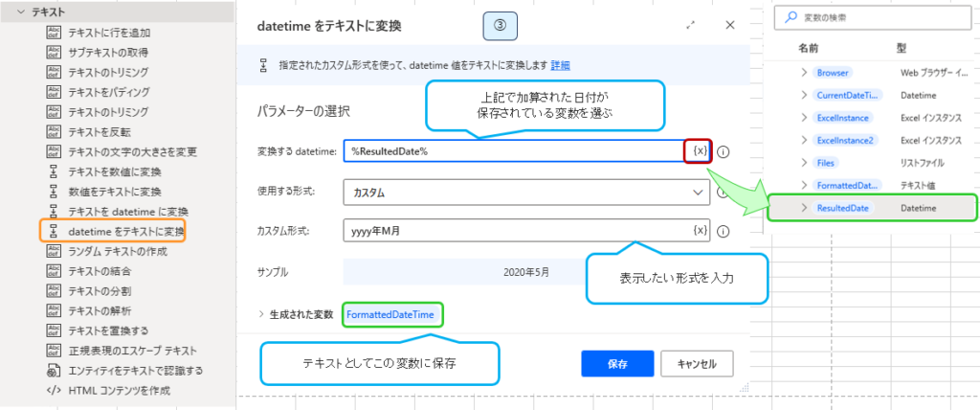Viewport: 980px width, 410px height.
Task: Click the キャンセル button
Action: [x=697, y=364]
